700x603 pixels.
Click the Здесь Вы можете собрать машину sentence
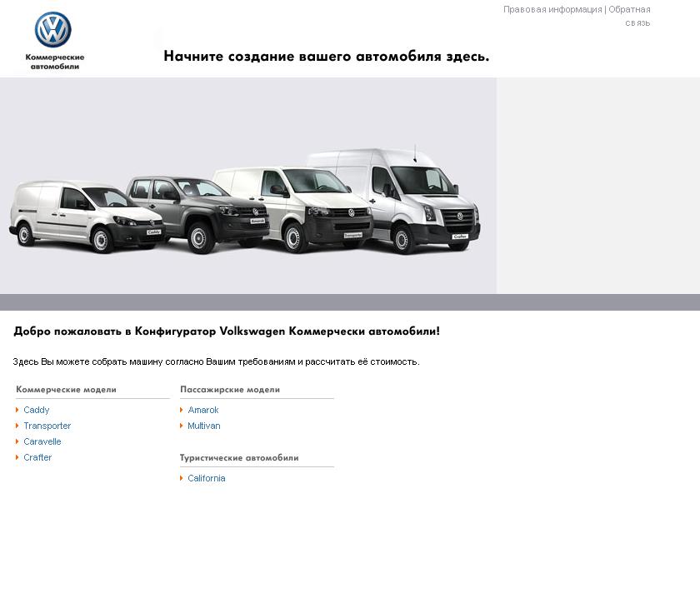216,361
